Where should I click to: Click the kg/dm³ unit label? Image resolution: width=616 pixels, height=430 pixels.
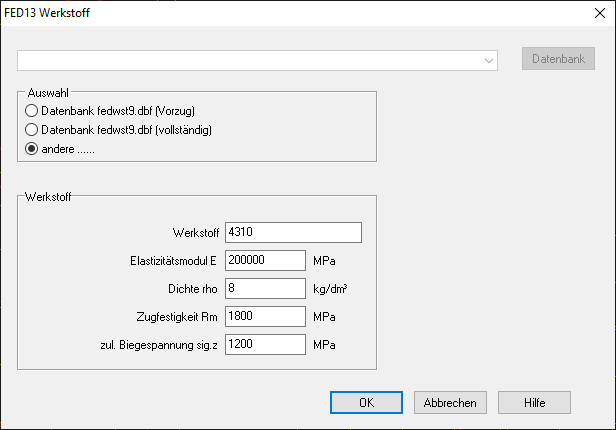330,288
